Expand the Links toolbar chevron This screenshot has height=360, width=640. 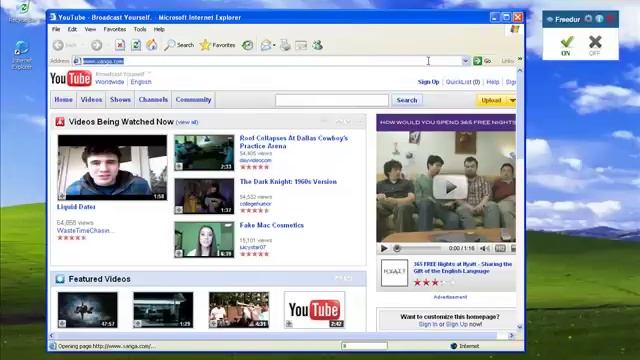[x=520, y=59]
